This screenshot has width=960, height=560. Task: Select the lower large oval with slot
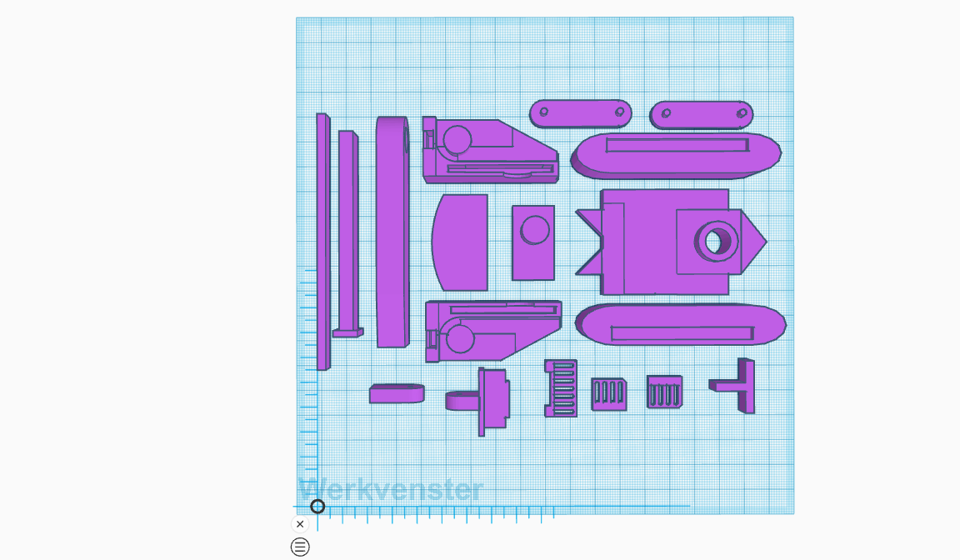680,325
